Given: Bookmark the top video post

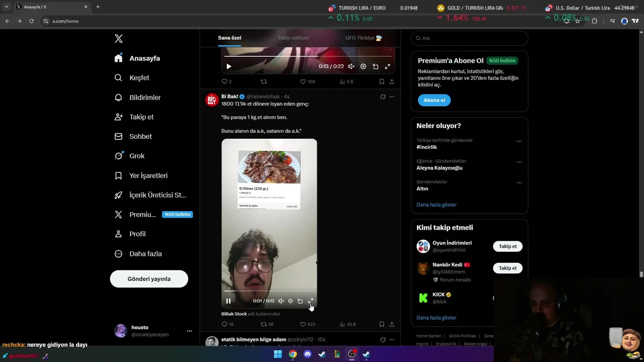Looking at the screenshot, I should tap(382, 81).
